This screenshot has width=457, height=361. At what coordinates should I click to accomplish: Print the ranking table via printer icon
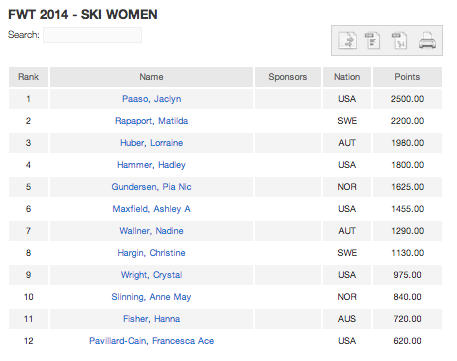pos(427,41)
